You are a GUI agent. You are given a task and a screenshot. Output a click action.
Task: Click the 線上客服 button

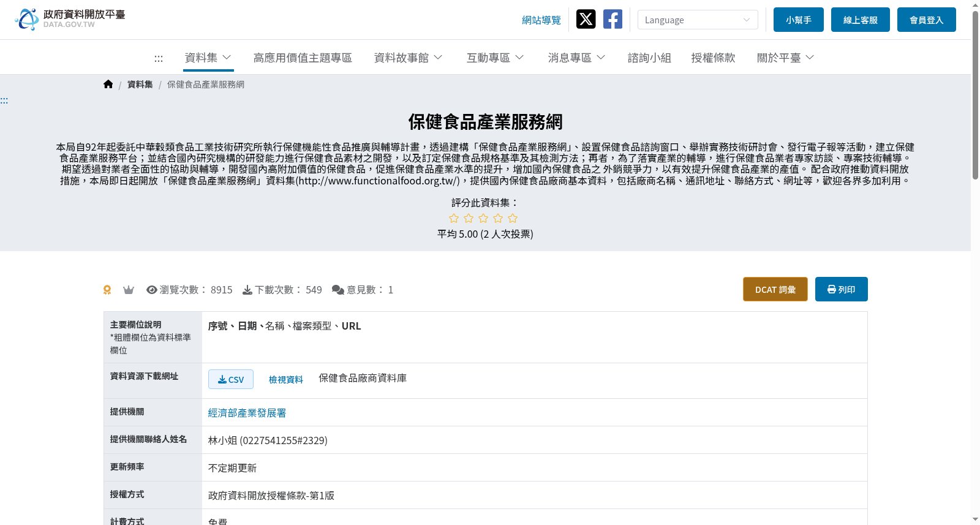click(861, 20)
